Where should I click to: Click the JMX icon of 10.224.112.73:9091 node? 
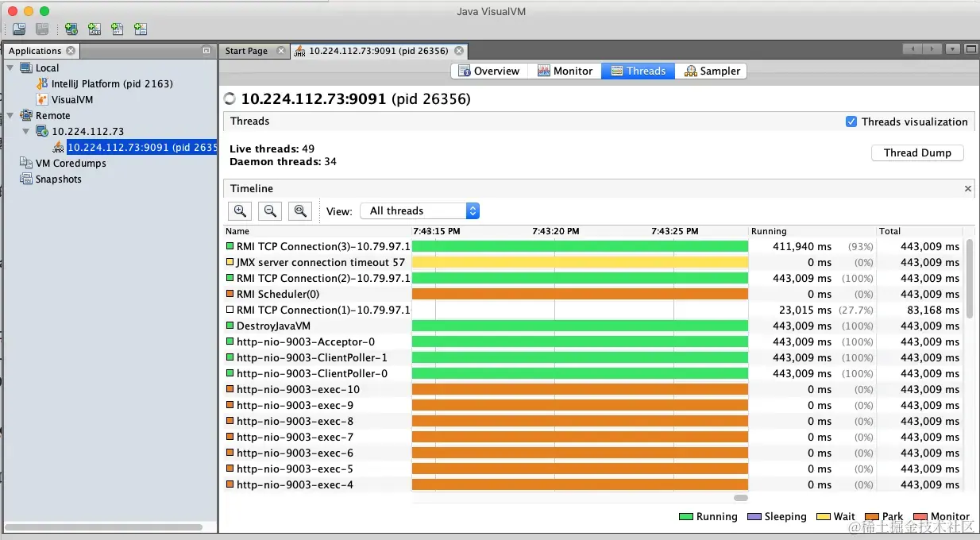pos(58,147)
